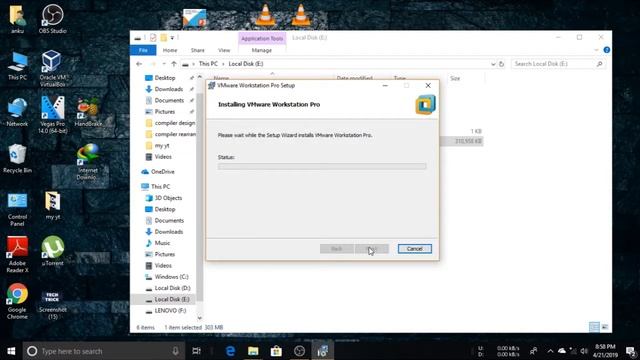
Task: Click the navigation pane scroll down arrow
Action: [x=200, y=318]
